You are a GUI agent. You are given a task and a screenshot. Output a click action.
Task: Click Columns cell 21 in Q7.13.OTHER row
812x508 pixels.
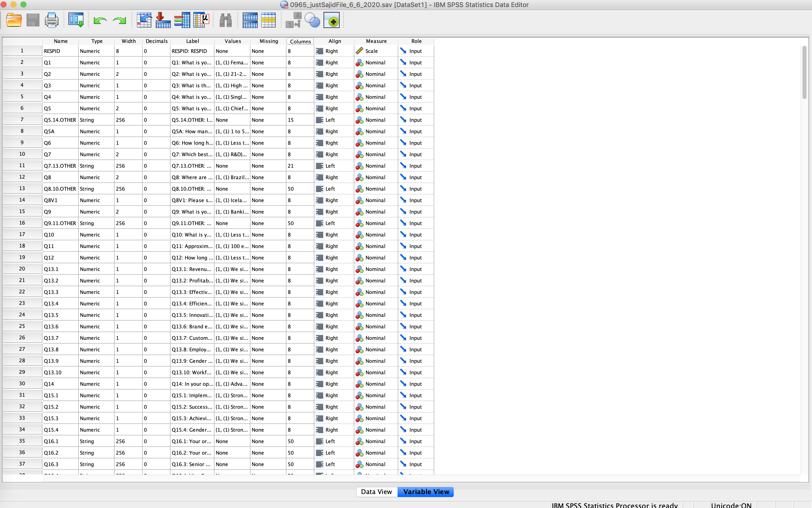pos(300,166)
